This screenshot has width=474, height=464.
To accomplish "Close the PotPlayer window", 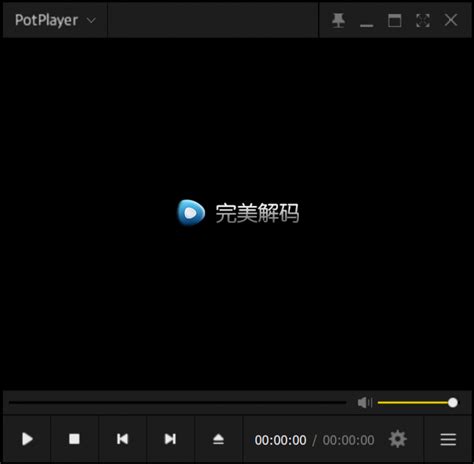I will pyautogui.click(x=451, y=20).
